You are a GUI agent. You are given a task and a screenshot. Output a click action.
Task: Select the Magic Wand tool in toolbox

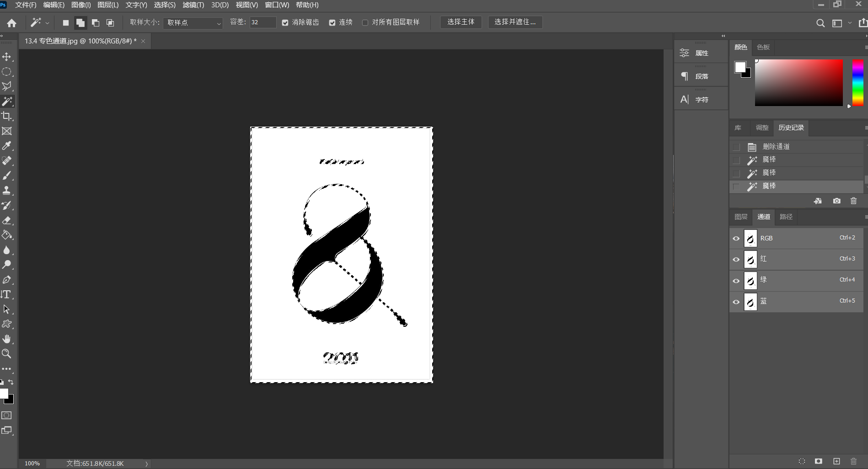7,101
